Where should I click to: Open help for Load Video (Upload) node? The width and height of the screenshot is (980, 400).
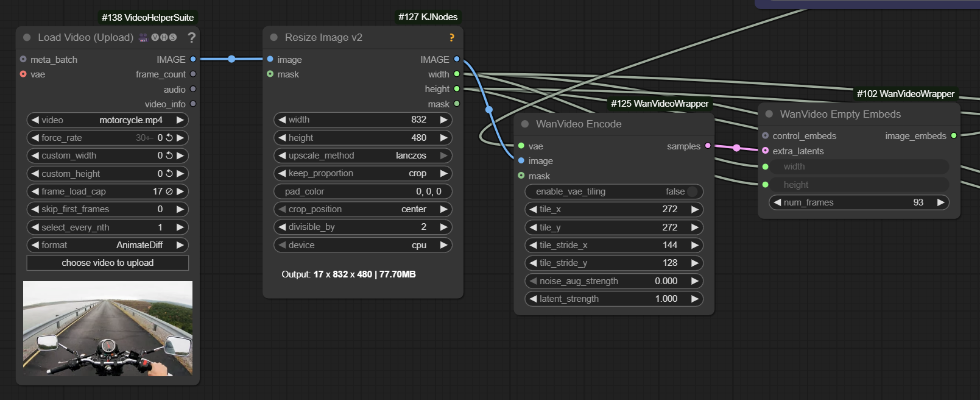(191, 37)
